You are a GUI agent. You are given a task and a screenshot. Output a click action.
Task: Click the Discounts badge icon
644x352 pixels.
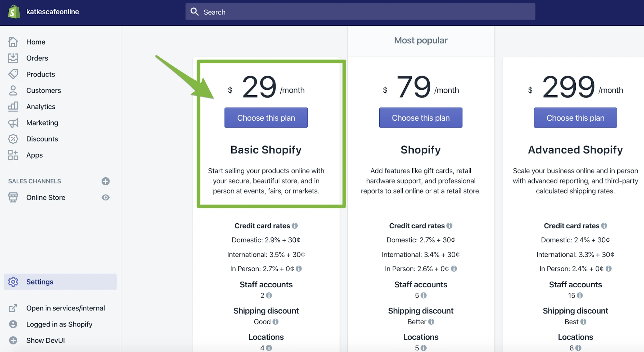point(13,139)
